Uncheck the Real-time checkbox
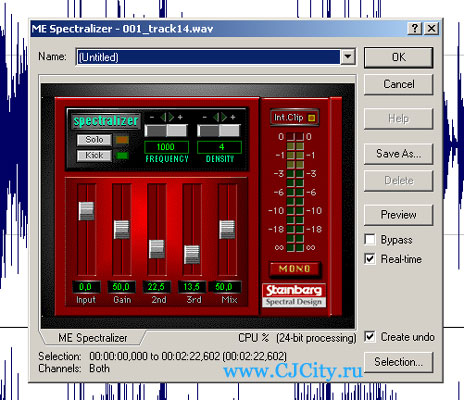 370,259
